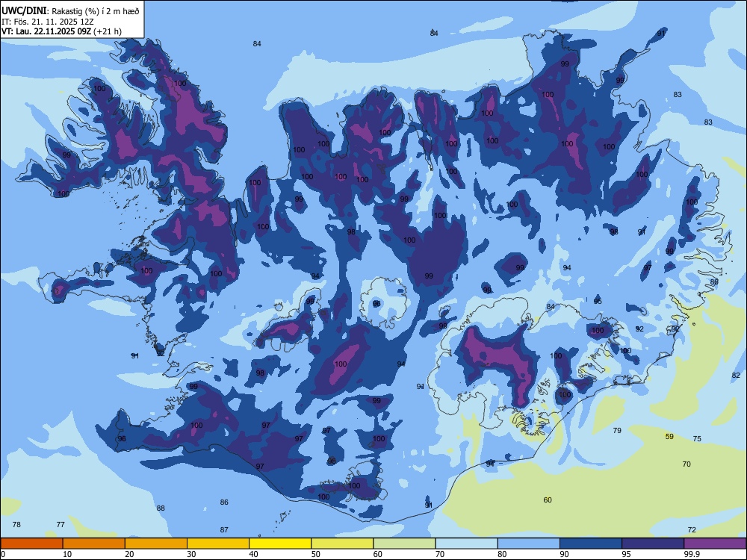Click the light blue 80–90 legend swatch
The height and width of the screenshot is (560, 747).
[529, 544]
